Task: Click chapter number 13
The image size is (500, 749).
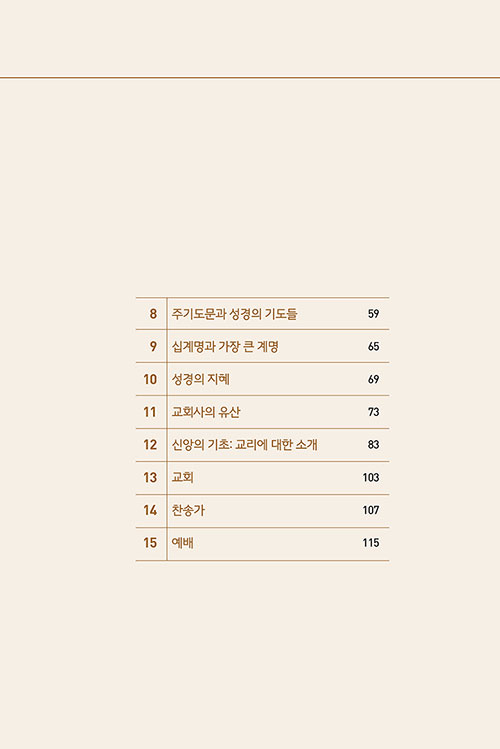Action: (x=150, y=477)
